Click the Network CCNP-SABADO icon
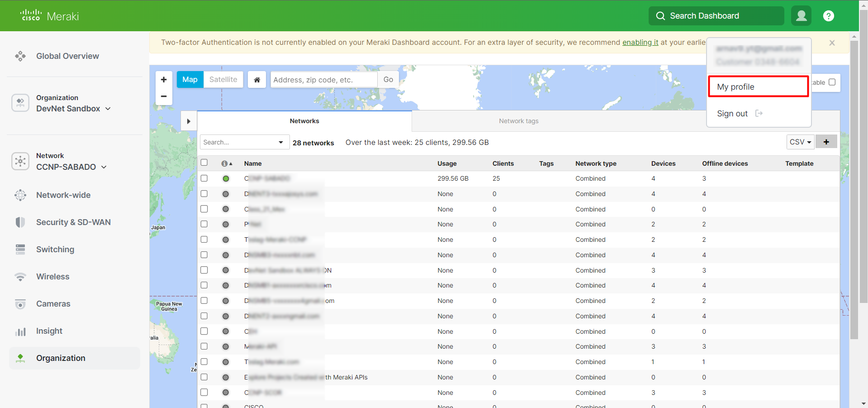868x408 pixels. click(20, 161)
